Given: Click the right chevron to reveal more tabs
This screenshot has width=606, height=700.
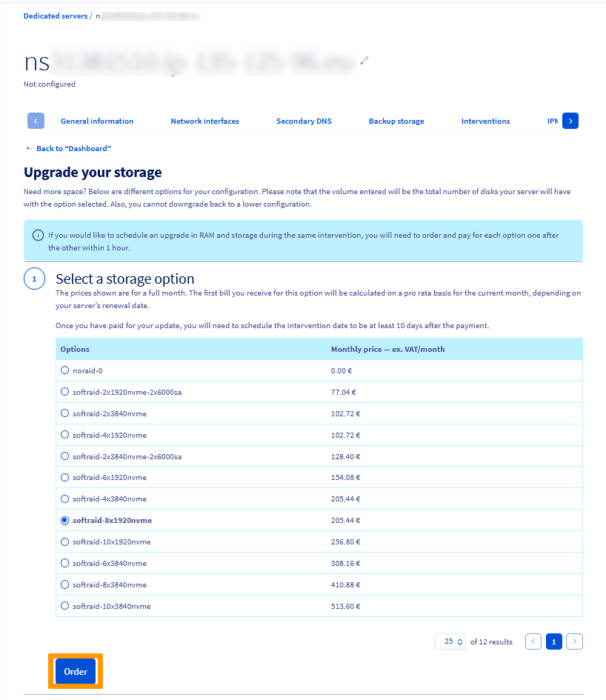Looking at the screenshot, I should 570,120.
